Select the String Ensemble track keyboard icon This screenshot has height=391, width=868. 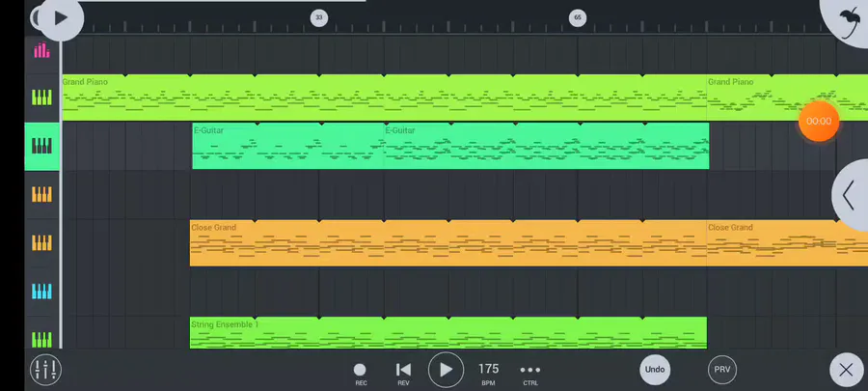(42, 339)
